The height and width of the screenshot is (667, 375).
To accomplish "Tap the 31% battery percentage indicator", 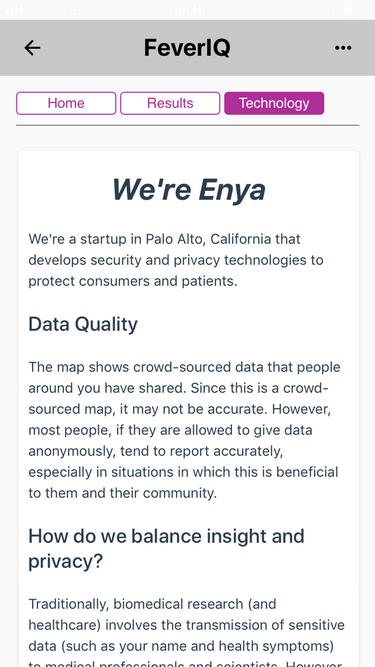I will pos(327,10).
